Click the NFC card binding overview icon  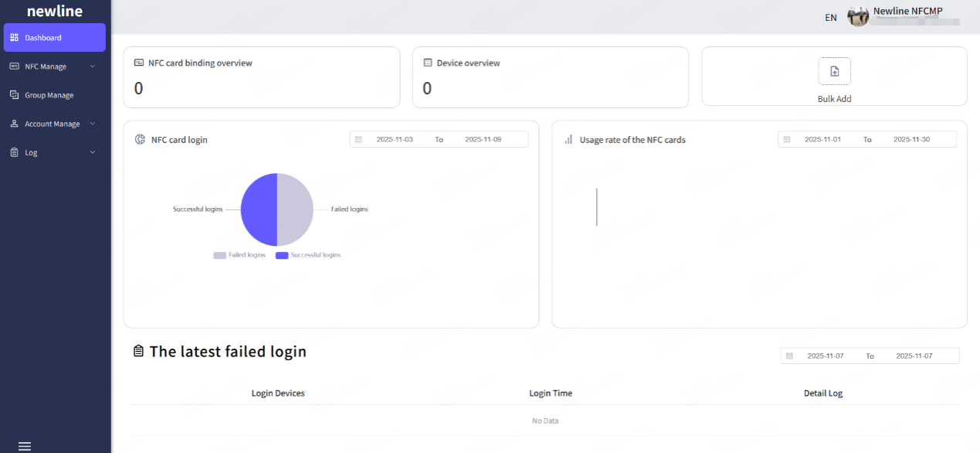pyautogui.click(x=139, y=63)
